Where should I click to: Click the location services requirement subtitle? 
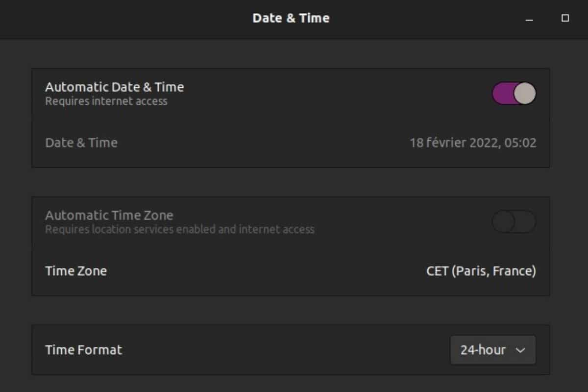coord(180,229)
